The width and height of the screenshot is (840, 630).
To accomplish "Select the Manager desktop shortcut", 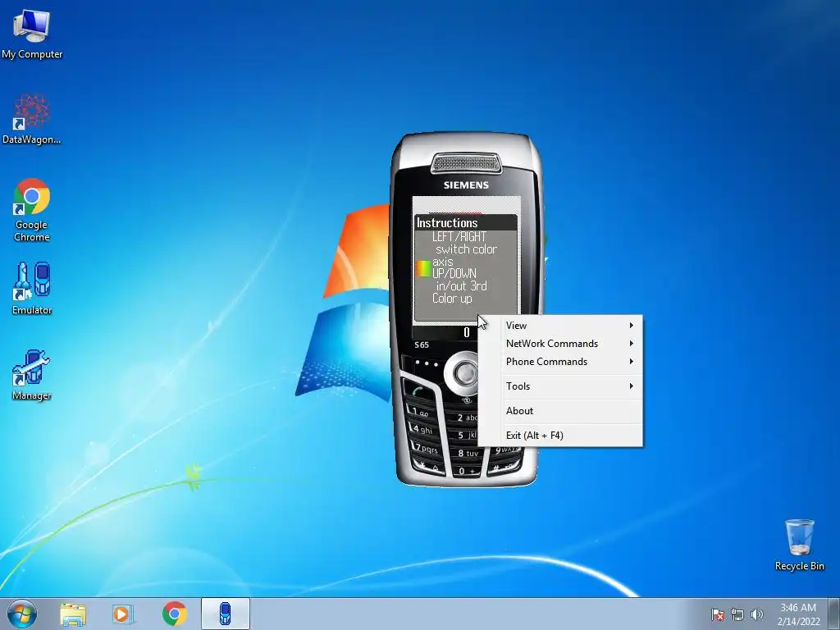I will pos(32,374).
